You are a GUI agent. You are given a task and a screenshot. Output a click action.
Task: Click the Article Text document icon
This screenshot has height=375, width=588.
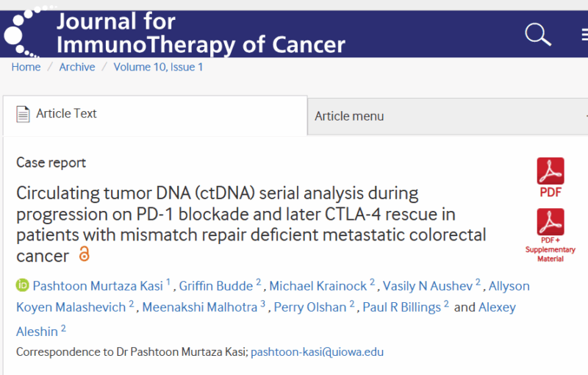pos(23,114)
